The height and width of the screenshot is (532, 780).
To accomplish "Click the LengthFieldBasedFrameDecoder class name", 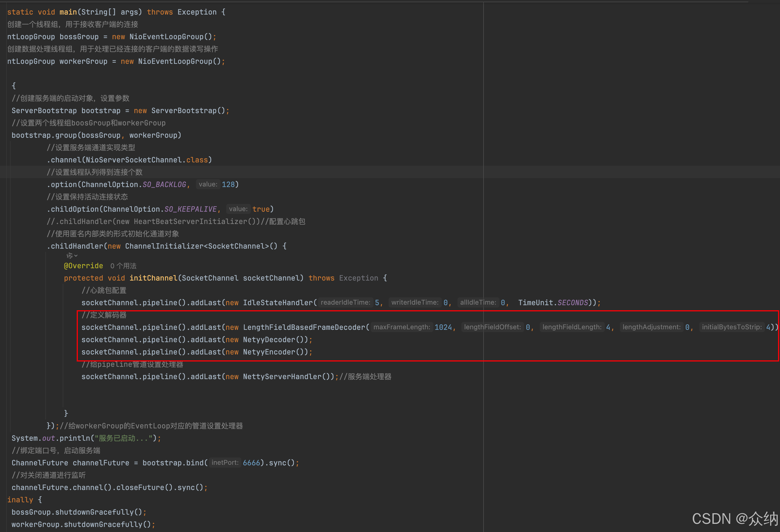I will point(304,327).
